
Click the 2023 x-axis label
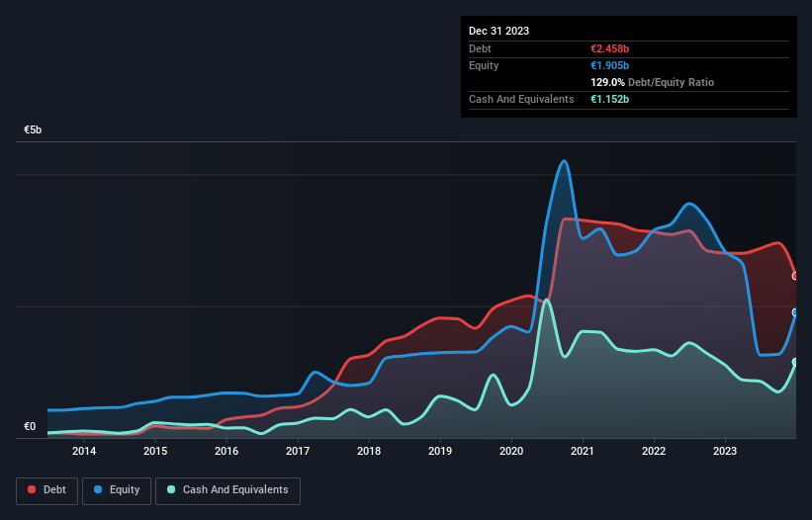tap(725, 451)
